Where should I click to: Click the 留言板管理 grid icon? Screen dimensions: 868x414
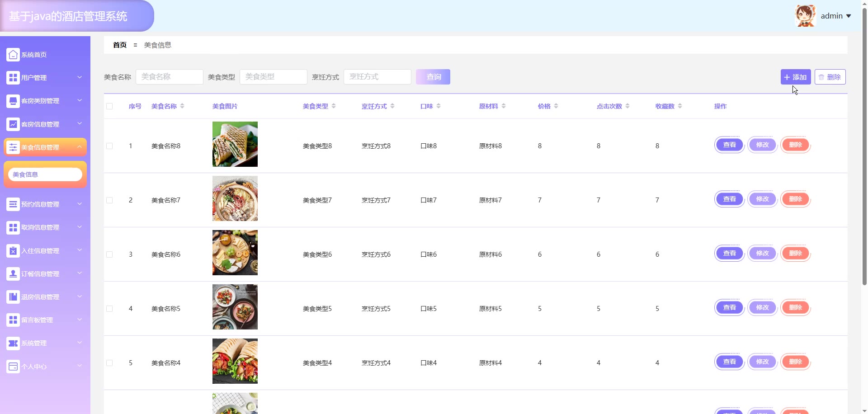tap(13, 320)
